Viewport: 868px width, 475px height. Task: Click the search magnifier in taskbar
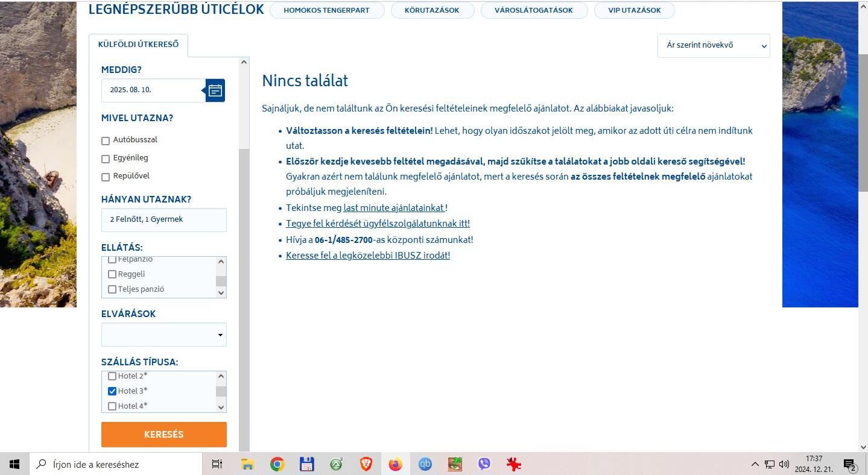[42, 464]
